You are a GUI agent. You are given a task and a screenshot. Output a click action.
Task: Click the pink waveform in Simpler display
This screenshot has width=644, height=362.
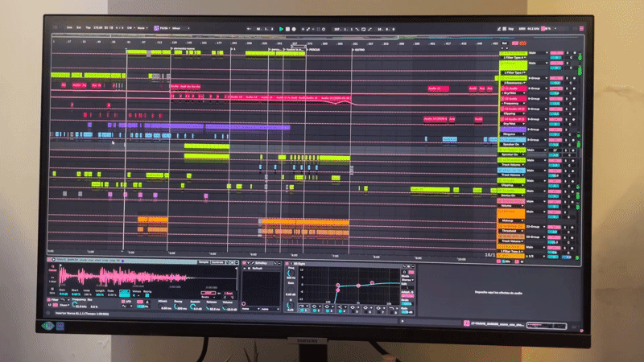point(123,276)
